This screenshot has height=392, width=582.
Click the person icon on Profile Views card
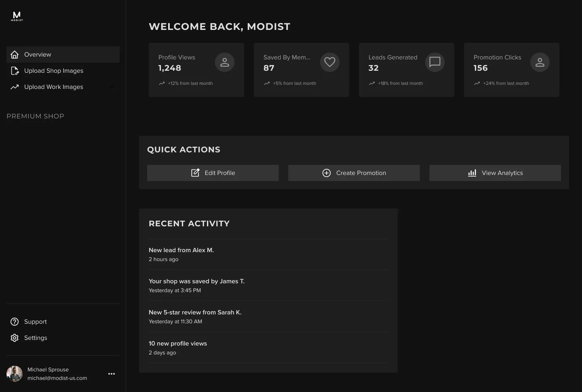tap(225, 62)
